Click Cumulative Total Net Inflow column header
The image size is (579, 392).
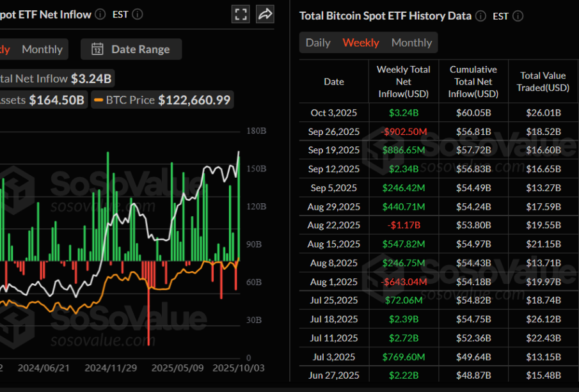(473, 82)
